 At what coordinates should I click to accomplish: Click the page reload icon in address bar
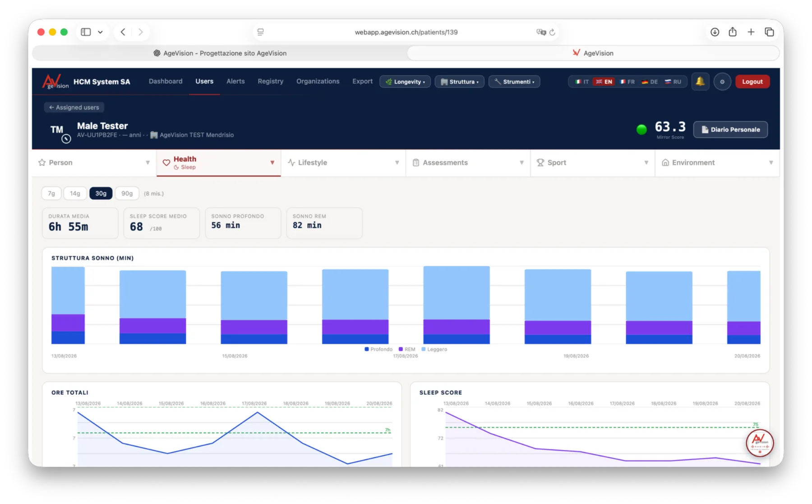(552, 32)
